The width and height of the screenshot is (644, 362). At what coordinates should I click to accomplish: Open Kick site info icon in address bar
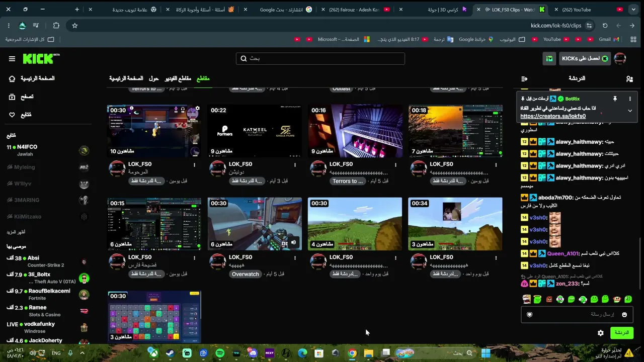589,26
